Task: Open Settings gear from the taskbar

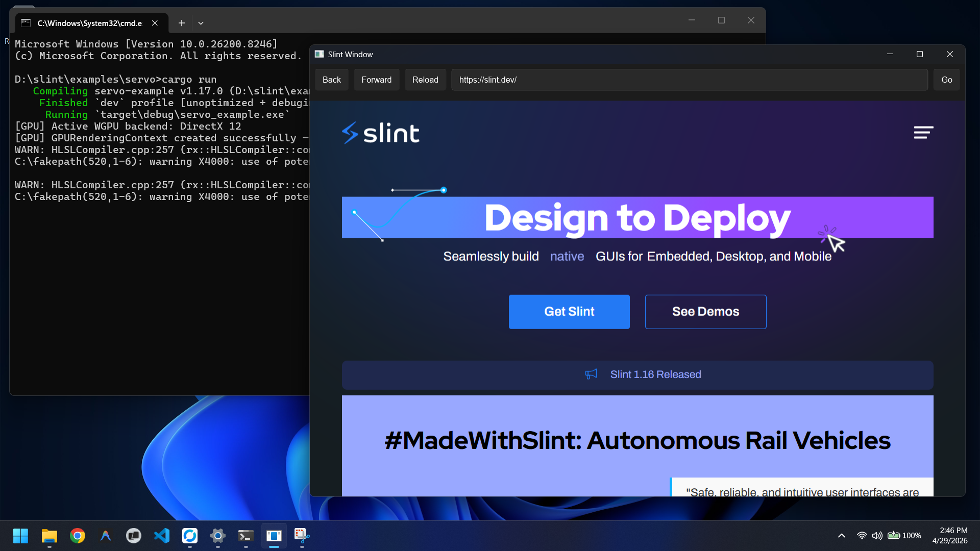Action: [217, 536]
